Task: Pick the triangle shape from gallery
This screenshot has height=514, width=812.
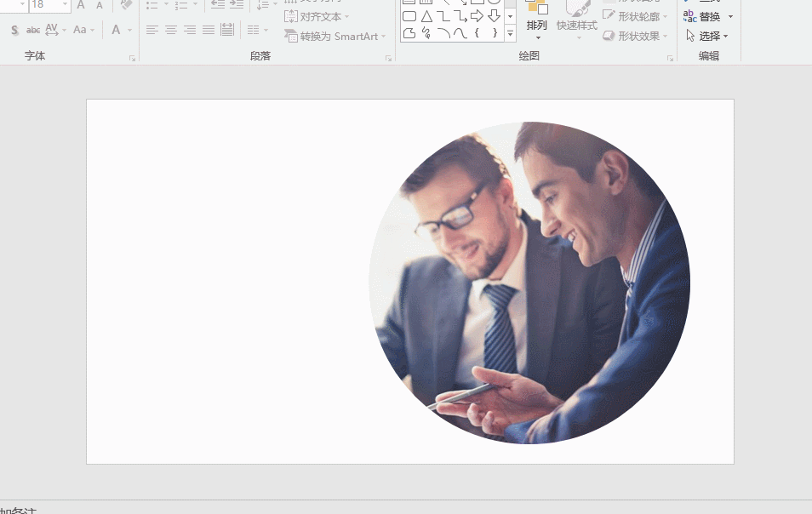Action: [426, 16]
